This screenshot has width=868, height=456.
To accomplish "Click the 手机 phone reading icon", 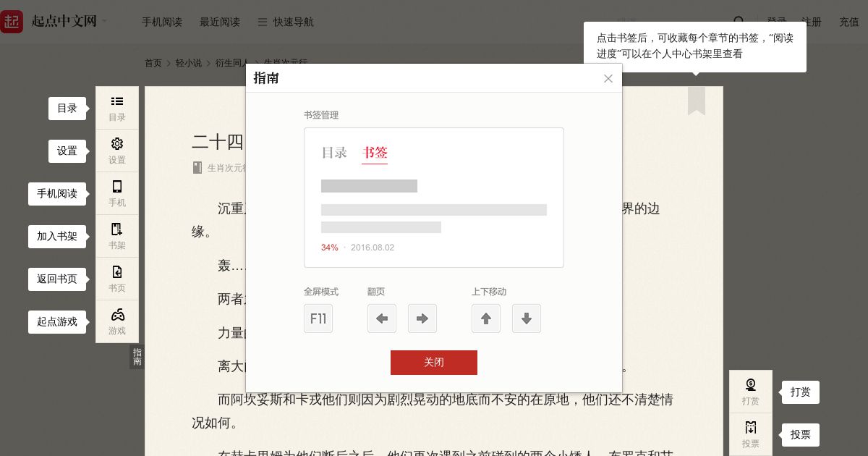I will tap(117, 193).
